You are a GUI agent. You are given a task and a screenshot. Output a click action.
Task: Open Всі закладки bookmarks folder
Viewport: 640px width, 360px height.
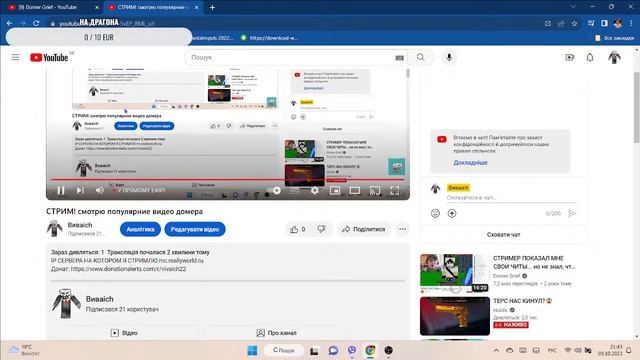click(615, 38)
